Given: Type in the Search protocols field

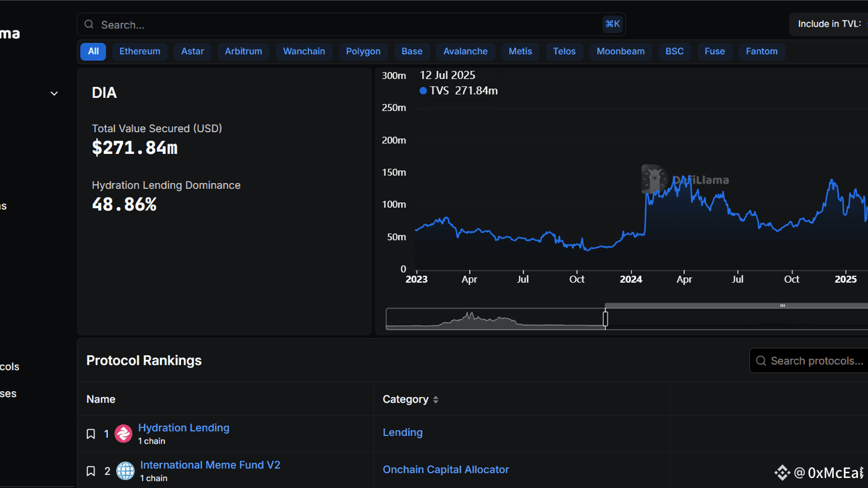Looking at the screenshot, I should 816,361.
